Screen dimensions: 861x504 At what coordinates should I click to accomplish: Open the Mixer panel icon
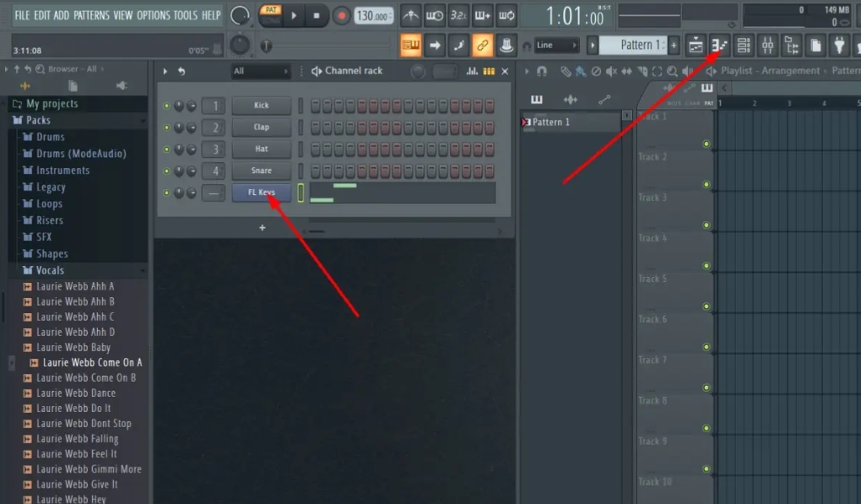click(x=768, y=45)
